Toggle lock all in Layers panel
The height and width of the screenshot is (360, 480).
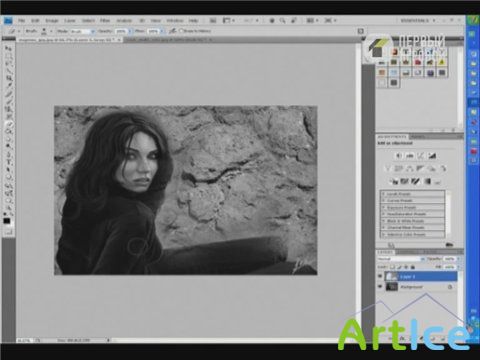click(x=413, y=267)
